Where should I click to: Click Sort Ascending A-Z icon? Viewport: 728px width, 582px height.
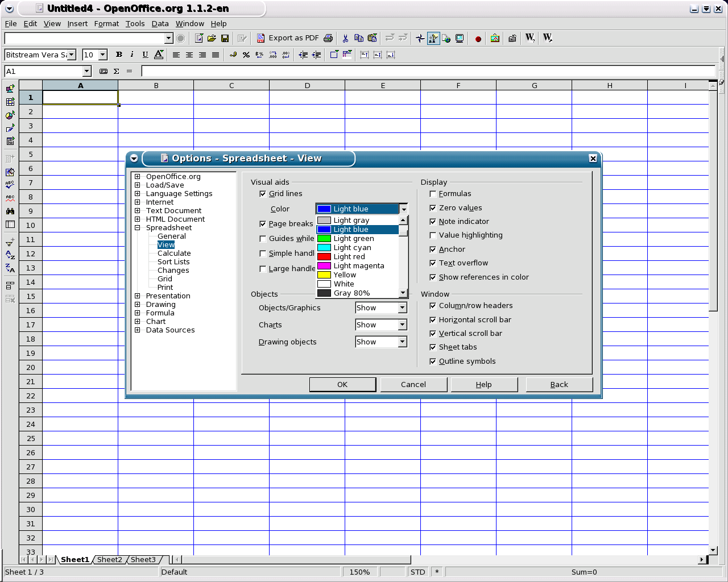10,255
